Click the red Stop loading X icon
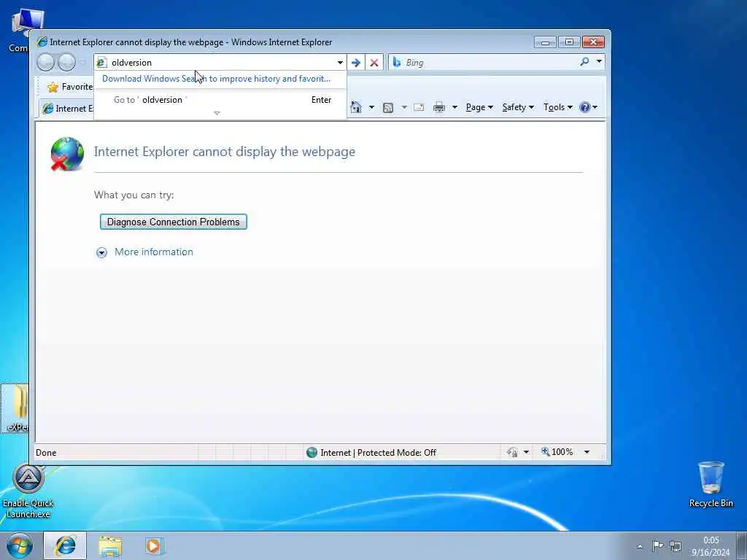 pyautogui.click(x=374, y=63)
